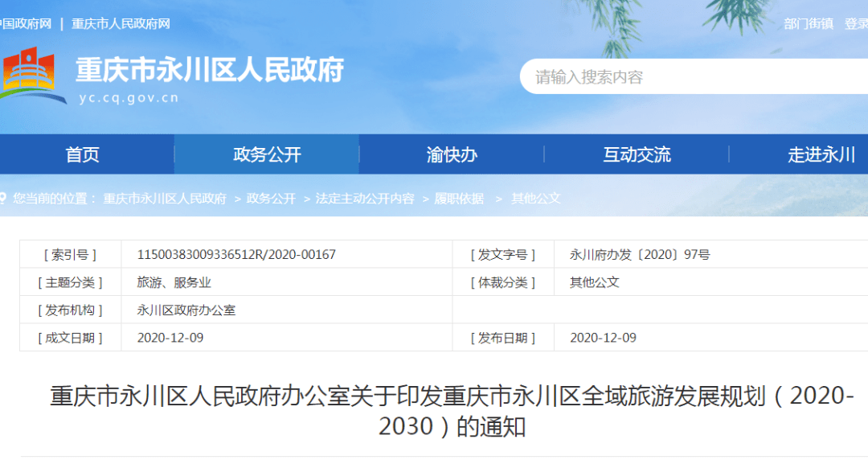Viewport: 868px width, 460px height.
Task: Click the Yongchuan government logo emblem
Action: 32,76
